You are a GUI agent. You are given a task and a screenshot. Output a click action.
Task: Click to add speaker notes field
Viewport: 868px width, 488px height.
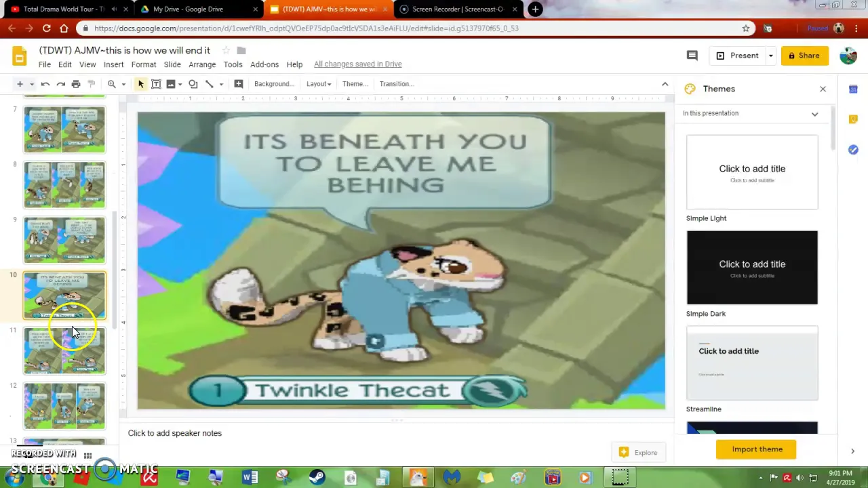click(x=397, y=433)
